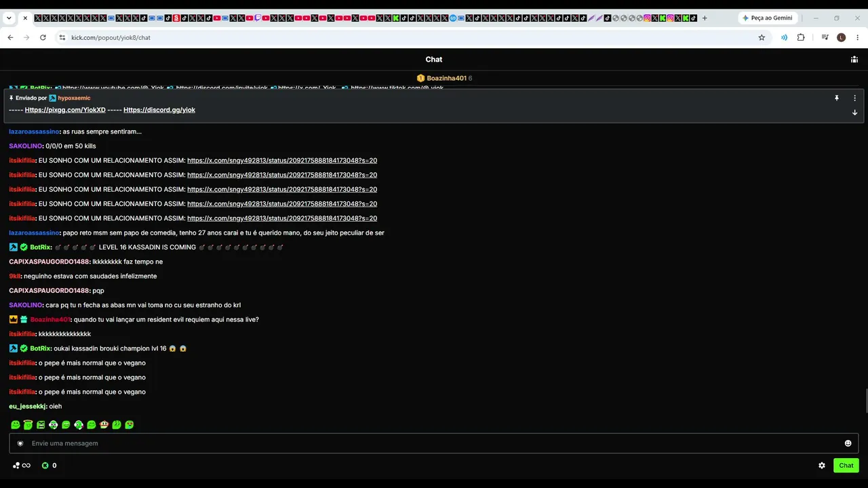Click lazaroassassino on the as ruas sempre message
This screenshot has width=868, height=488.
34,131
